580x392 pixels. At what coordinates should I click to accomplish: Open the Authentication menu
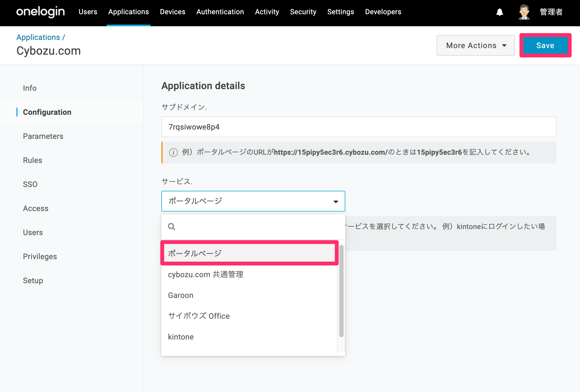point(220,12)
